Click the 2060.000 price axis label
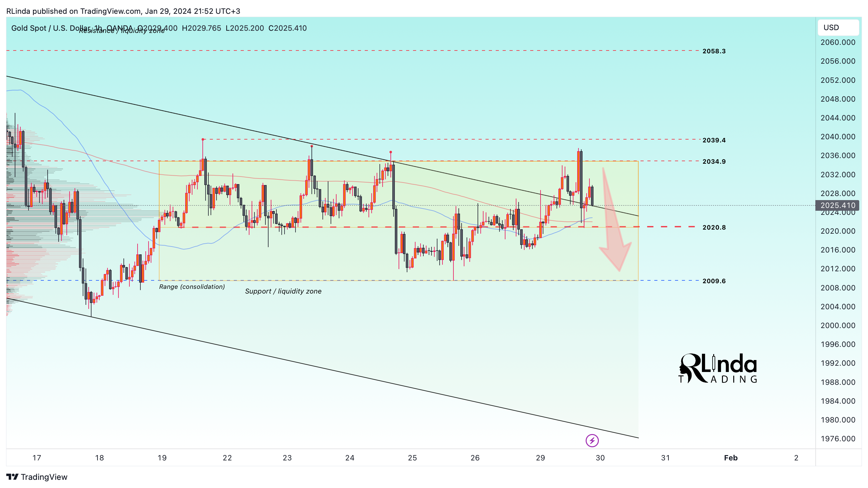The height and width of the screenshot is (488, 868). coord(838,42)
